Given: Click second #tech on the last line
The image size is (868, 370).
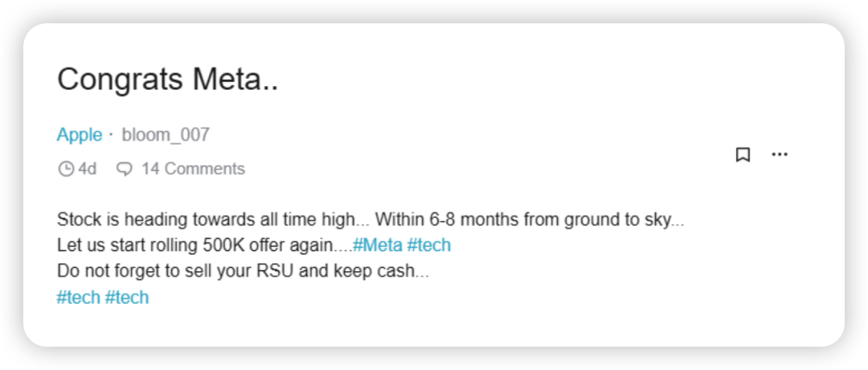Looking at the screenshot, I should tap(127, 298).
